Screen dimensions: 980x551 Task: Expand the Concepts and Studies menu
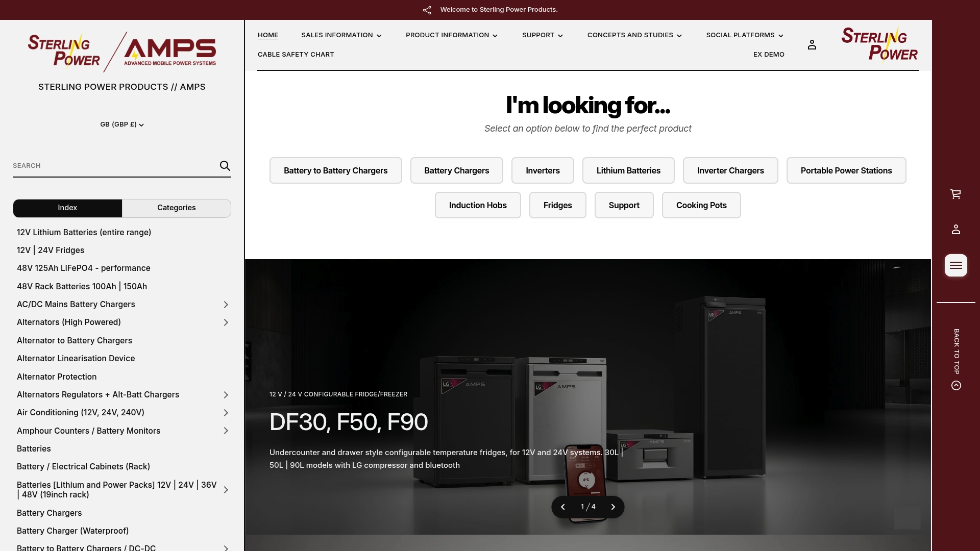coord(634,35)
